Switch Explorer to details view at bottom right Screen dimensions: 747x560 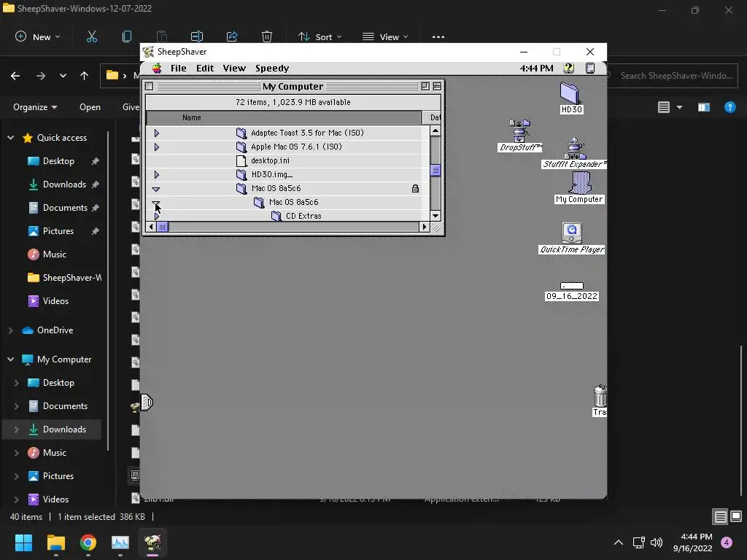(x=720, y=517)
